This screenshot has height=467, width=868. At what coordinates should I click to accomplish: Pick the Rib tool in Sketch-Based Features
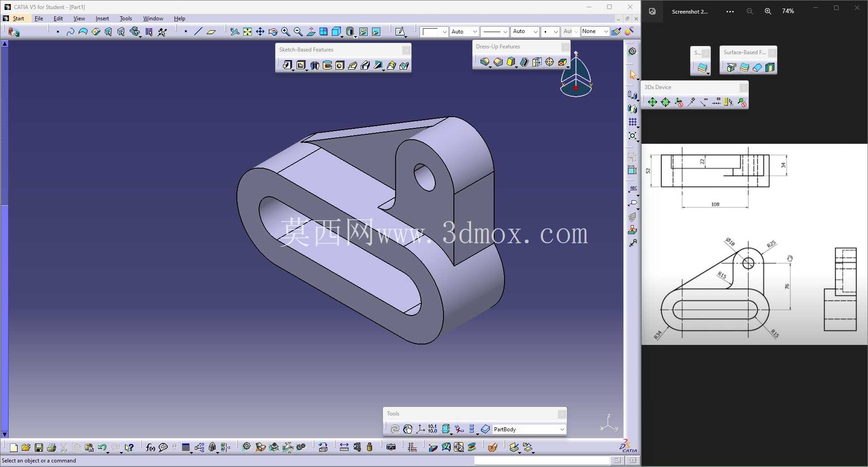coord(353,66)
